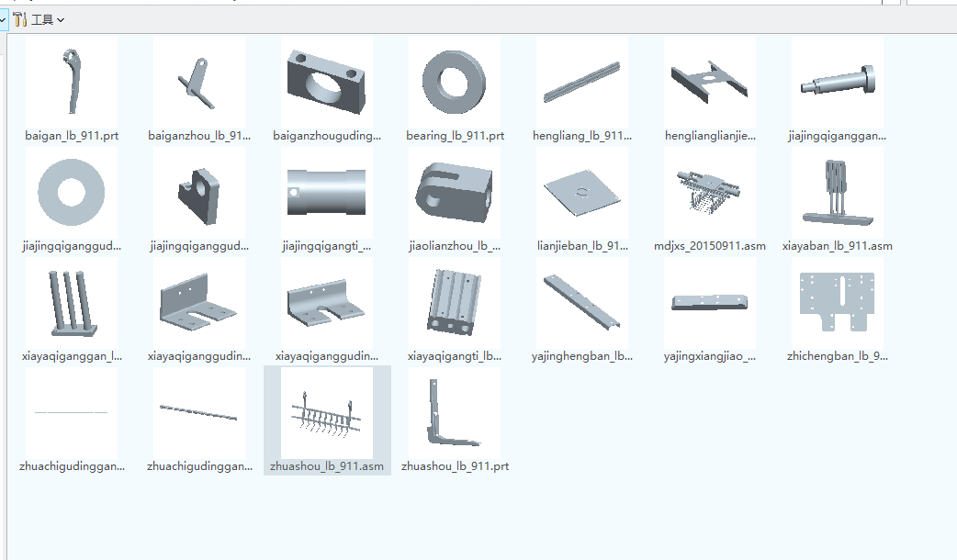Viewport: 957px width, 560px height.
Task: Select the yajingxiangjiao_... bar thumbnail
Action: click(x=710, y=303)
